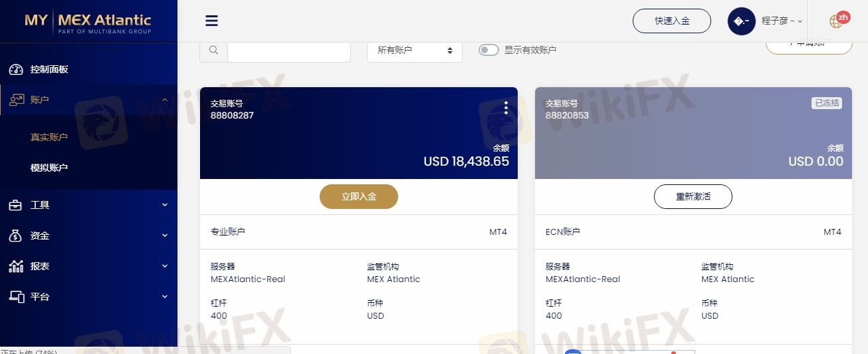Click the 账户 accounts icon in sidebar

[16, 100]
